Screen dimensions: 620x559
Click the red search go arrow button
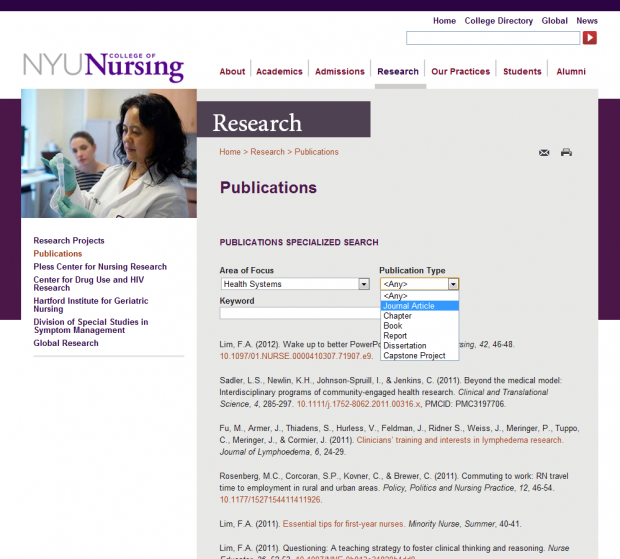590,38
